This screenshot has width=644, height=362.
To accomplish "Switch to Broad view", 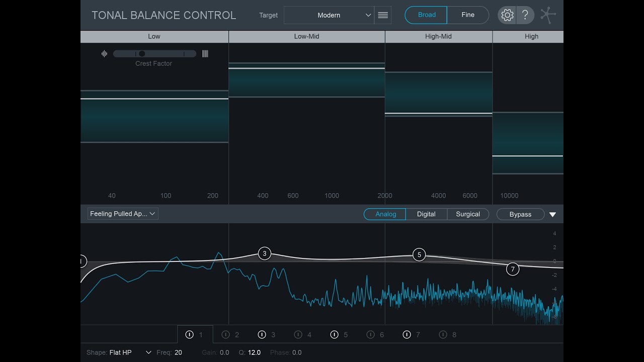I will click(x=426, y=15).
